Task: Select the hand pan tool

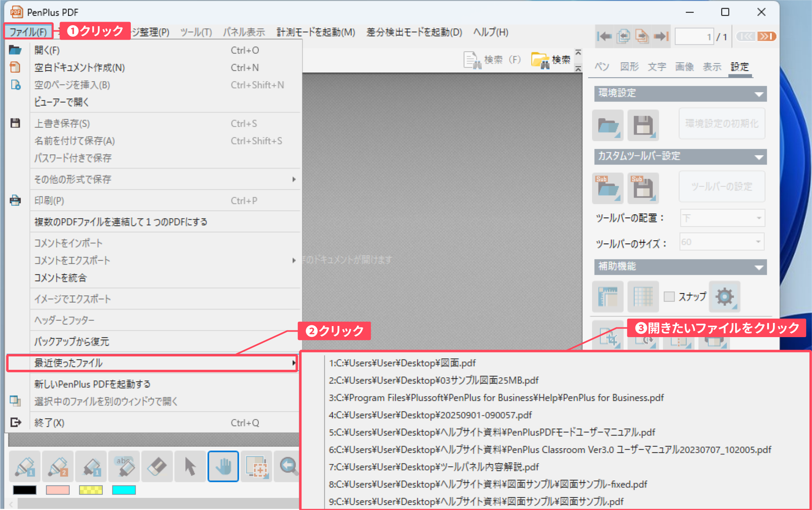Action: (x=223, y=467)
